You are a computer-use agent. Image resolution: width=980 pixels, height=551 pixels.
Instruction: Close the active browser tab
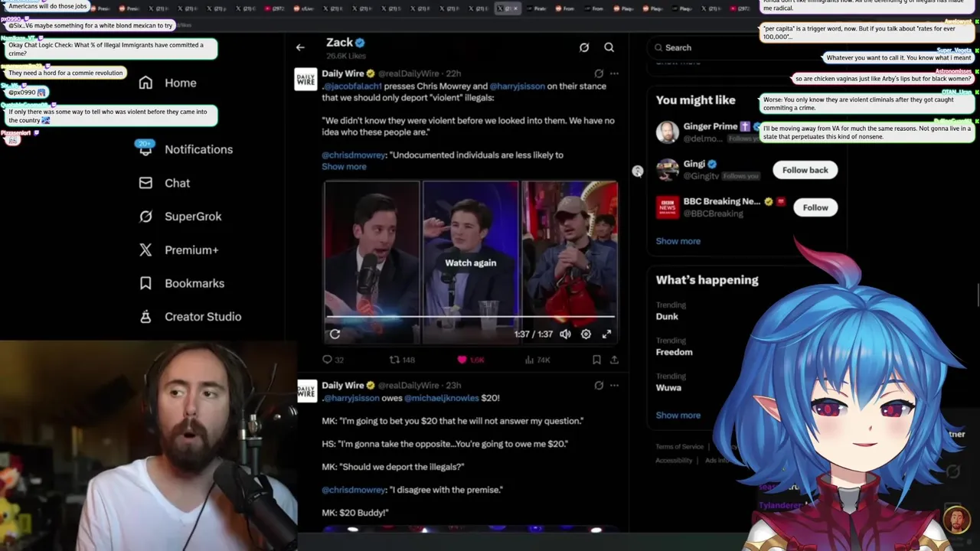[515, 8]
